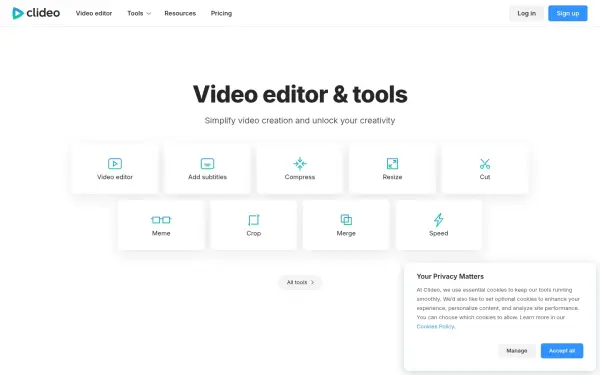
Task: Open the Video editor tool card icon
Action: tap(115, 164)
